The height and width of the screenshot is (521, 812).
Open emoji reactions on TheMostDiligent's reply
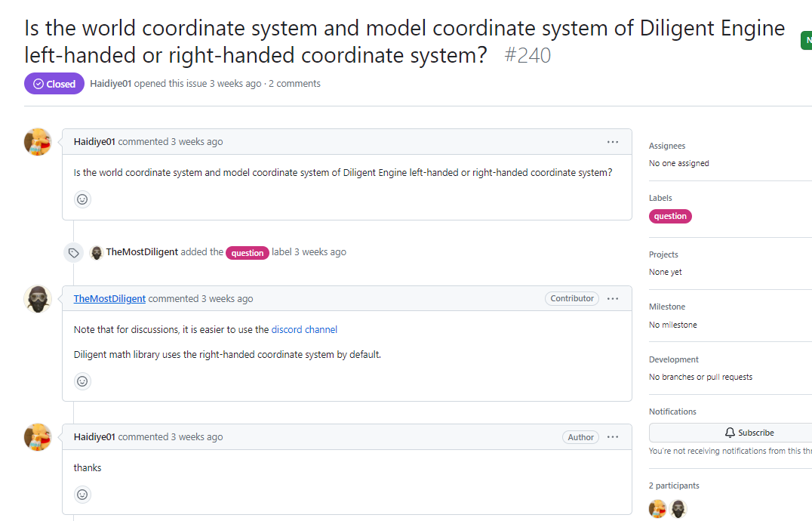click(x=82, y=381)
